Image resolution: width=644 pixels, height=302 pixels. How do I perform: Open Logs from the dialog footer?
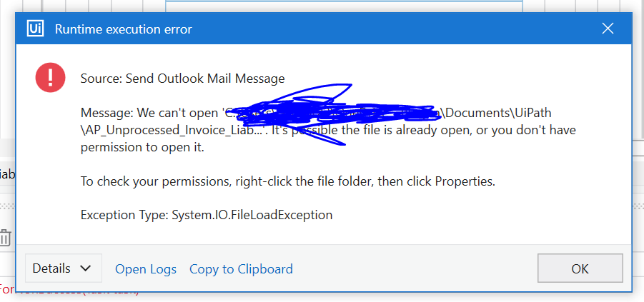tap(146, 269)
